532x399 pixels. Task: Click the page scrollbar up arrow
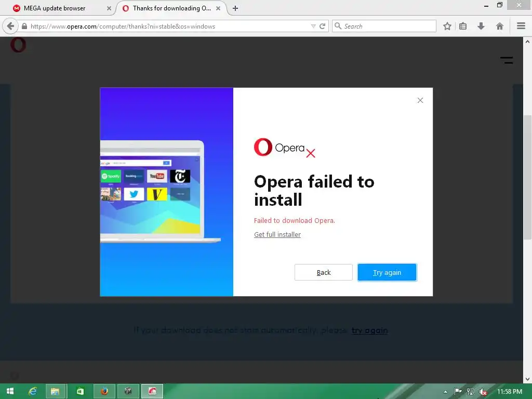[527, 42]
